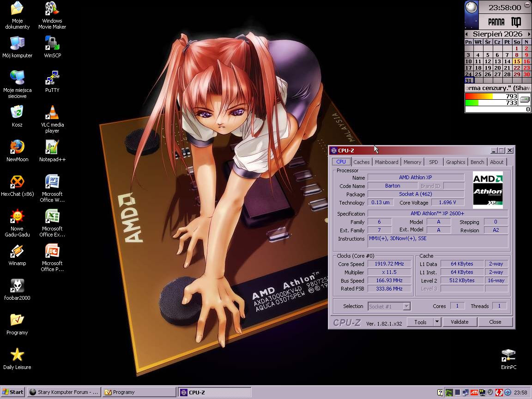The image size is (532, 399).
Task: Click the Close button in CPU-Z
Action: [495, 322]
